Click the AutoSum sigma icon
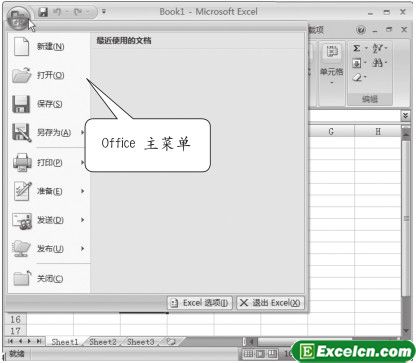The width and height of the screenshot is (416, 363). point(356,48)
